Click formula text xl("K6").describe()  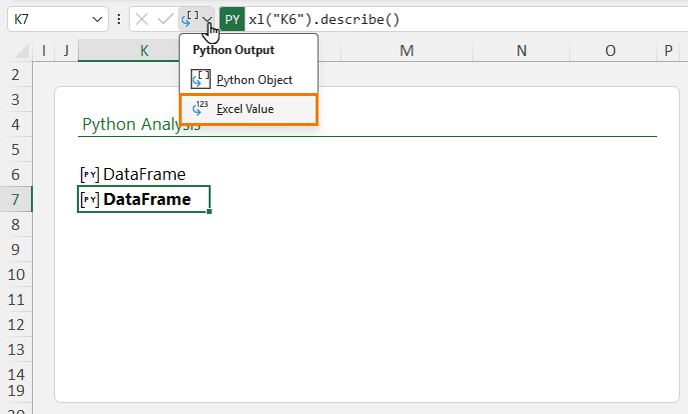pos(324,20)
